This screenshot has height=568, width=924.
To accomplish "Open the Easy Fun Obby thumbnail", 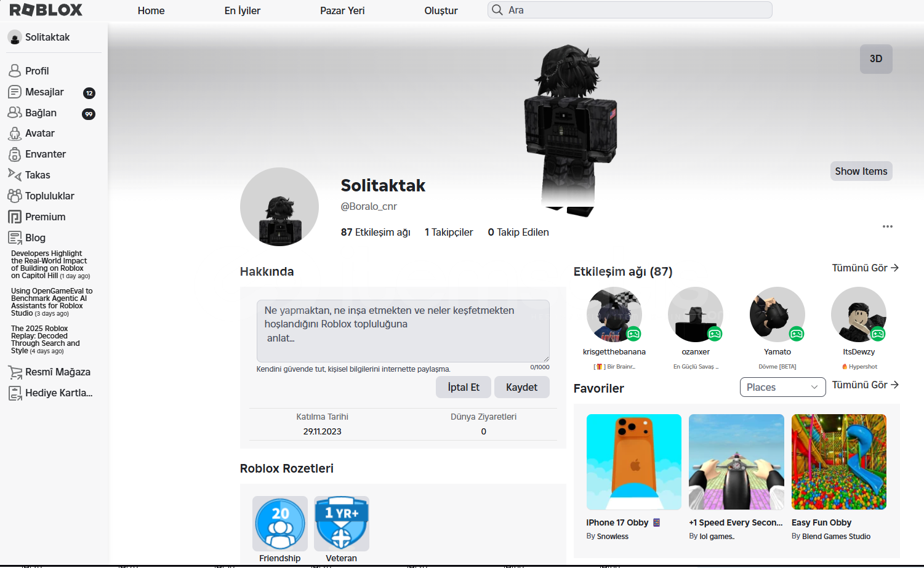I will coord(839,462).
